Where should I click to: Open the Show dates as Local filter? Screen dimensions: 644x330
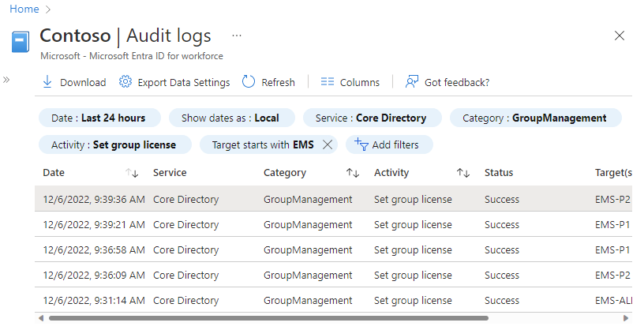230,118
